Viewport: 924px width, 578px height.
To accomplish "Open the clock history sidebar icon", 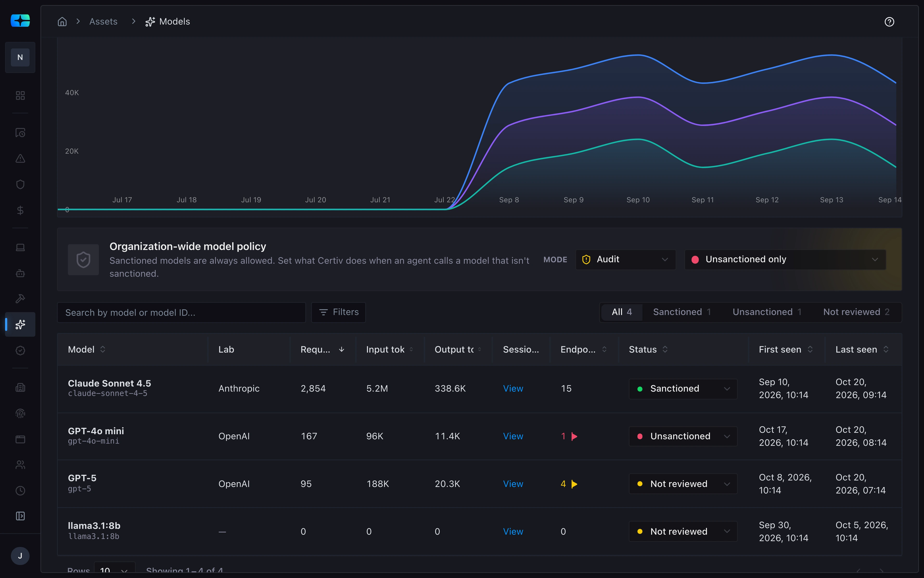I will [20, 491].
